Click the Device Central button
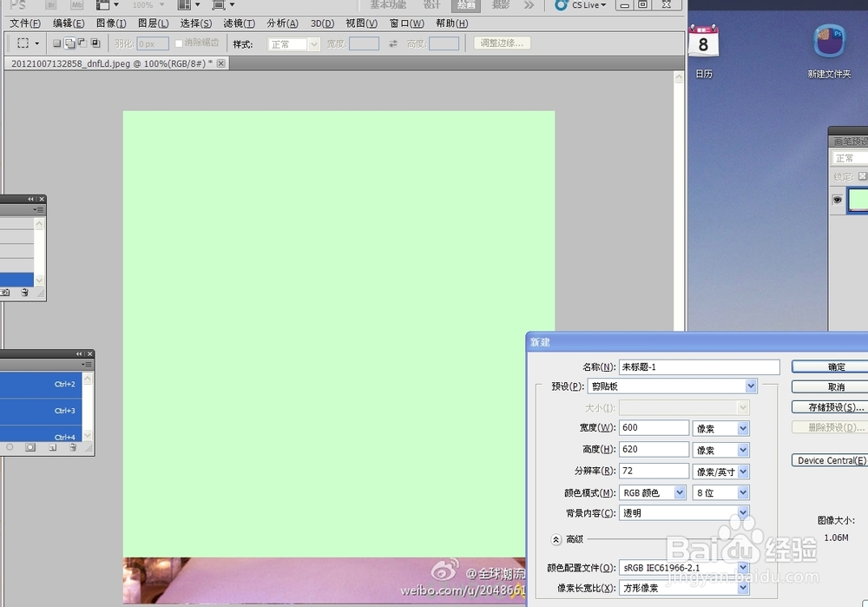The image size is (868, 607). (831, 460)
